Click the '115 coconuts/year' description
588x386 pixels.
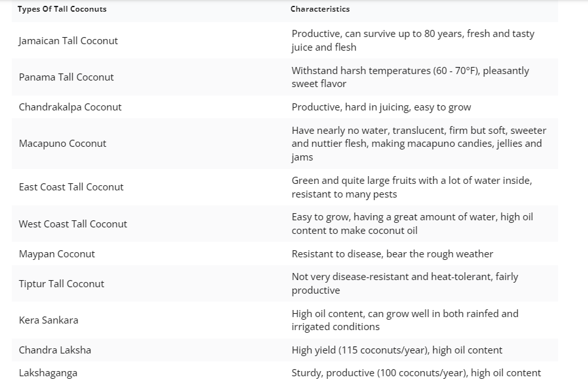397,350
